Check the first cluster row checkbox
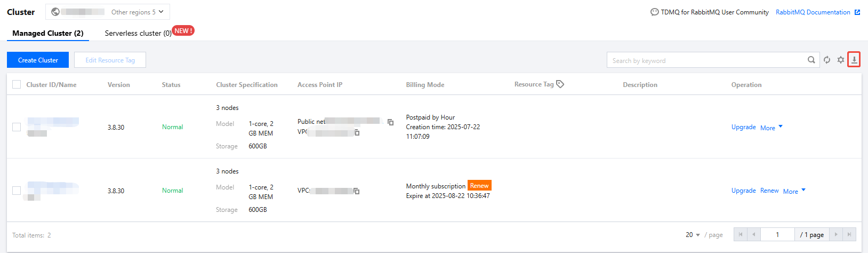This screenshot has width=868, height=253. point(17,127)
